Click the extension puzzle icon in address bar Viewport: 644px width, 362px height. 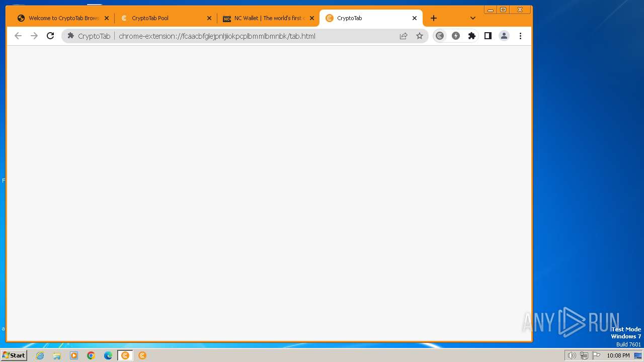71,36
